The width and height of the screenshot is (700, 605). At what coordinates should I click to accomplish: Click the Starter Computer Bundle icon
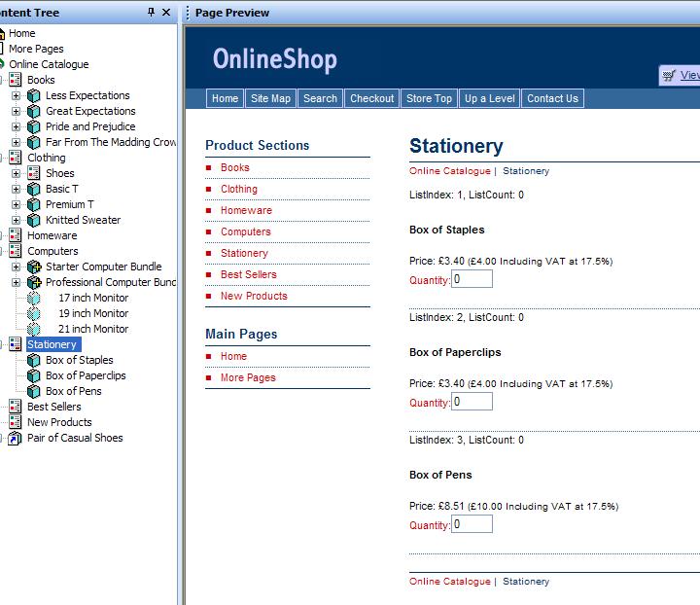(34, 267)
